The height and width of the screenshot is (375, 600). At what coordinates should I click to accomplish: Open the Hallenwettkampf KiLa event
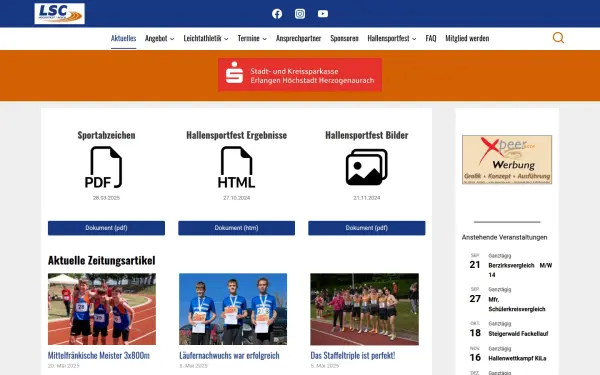[x=517, y=359]
